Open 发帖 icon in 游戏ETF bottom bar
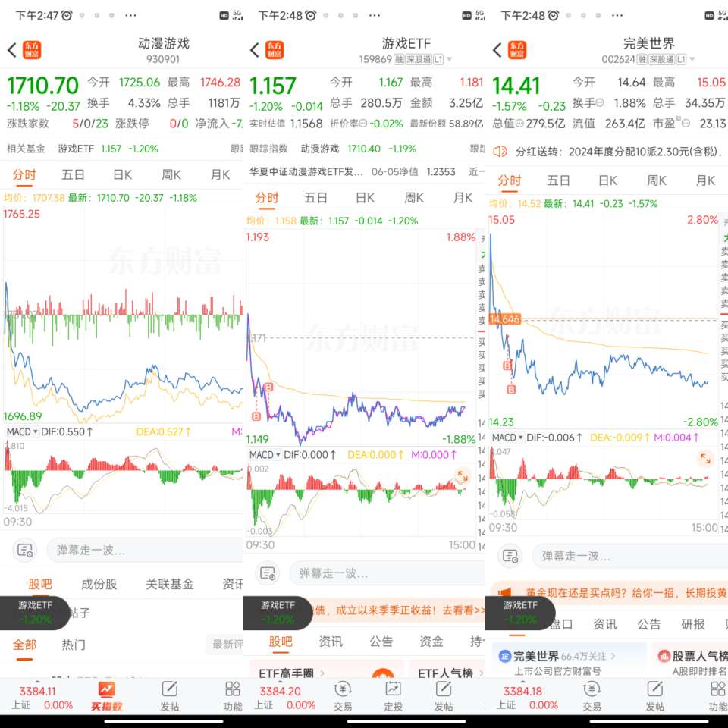 (x=444, y=695)
